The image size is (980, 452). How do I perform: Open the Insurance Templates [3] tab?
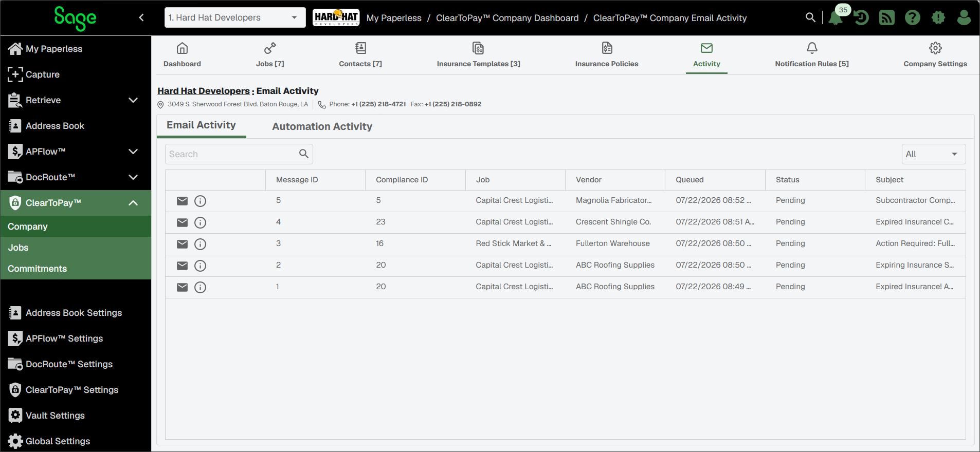478,55
